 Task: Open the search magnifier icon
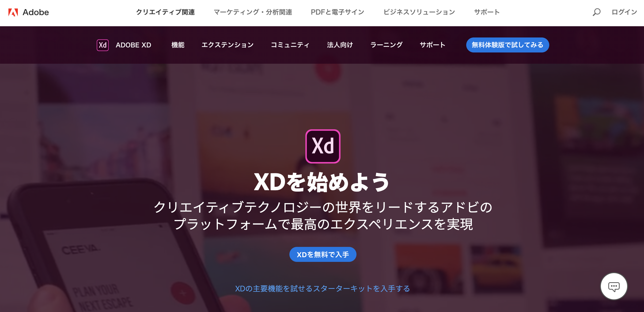[596, 12]
